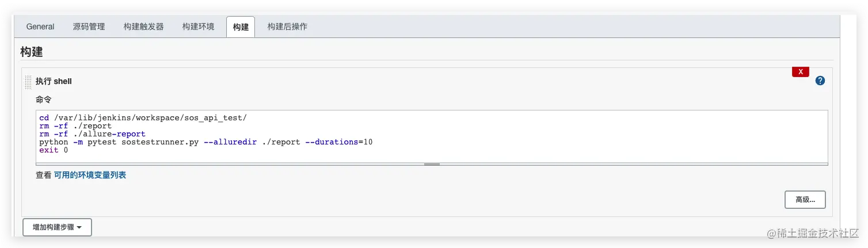Click the 'rm -rf ./report' line
The height and width of the screenshot is (248, 868).
coord(75,126)
